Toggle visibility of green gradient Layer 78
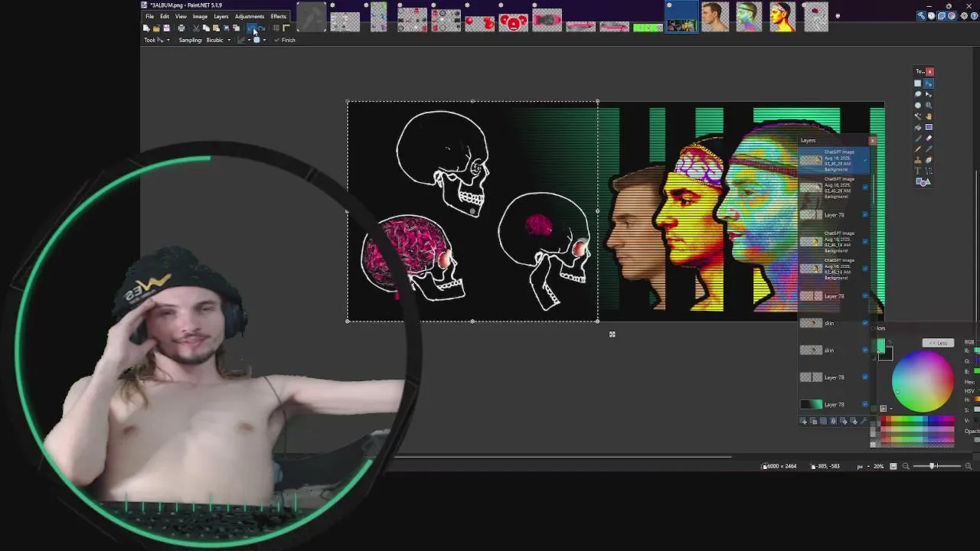The image size is (980, 551). click(865, 404)
